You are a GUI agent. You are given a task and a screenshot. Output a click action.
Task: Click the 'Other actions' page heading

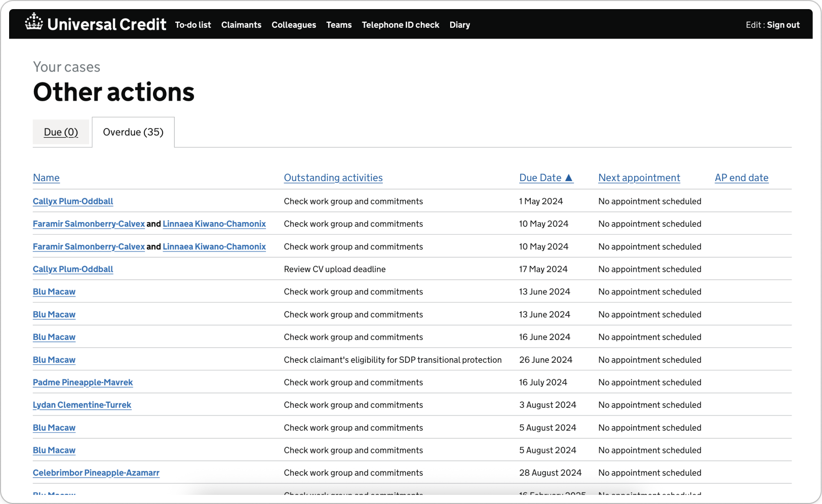point(114,92)
